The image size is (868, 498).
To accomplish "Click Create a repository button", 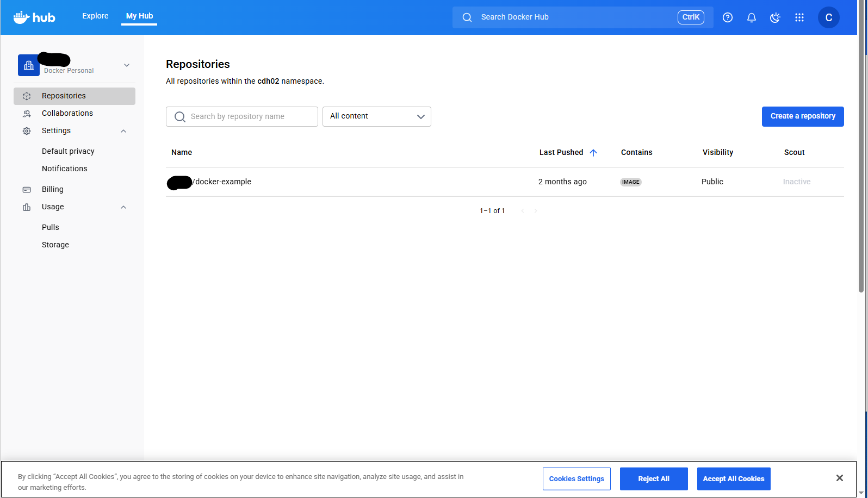I will coord(803,116).
